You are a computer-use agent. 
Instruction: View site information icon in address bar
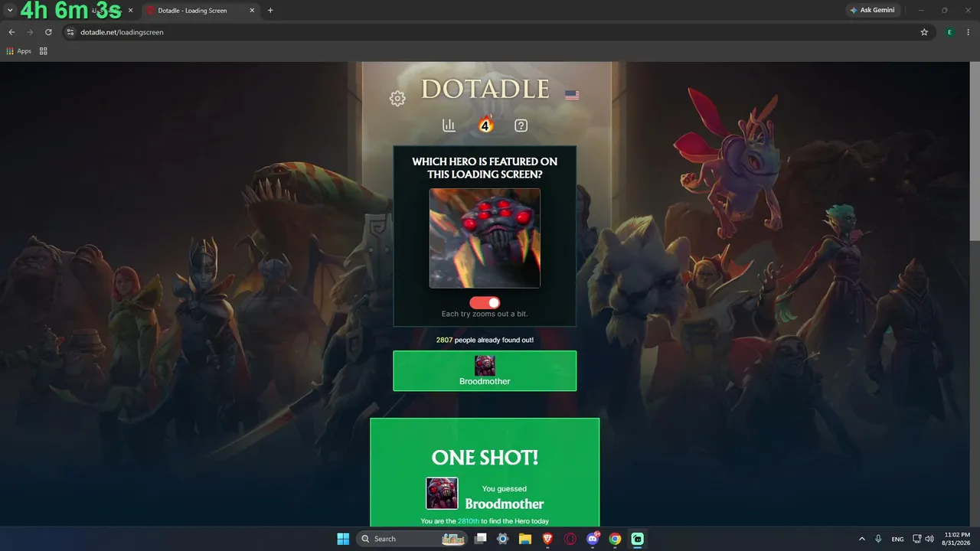[x=70, y=32]
